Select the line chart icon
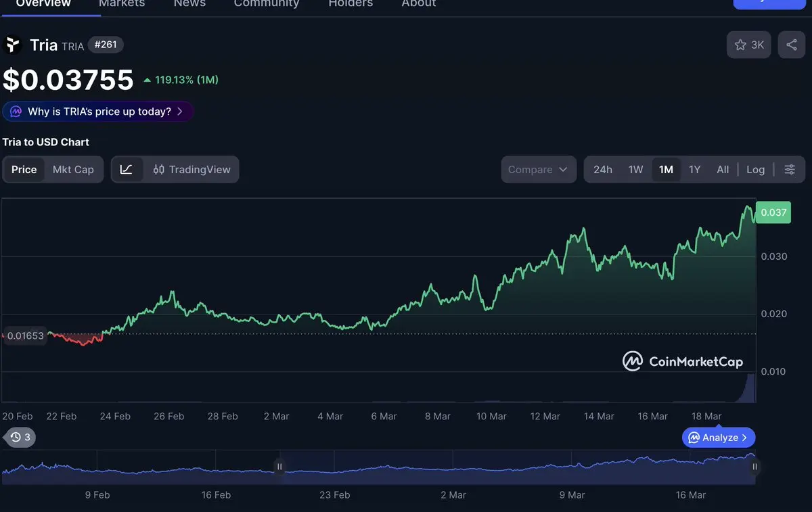This screenshot has height=512, width=812. [x=127, y=169]
